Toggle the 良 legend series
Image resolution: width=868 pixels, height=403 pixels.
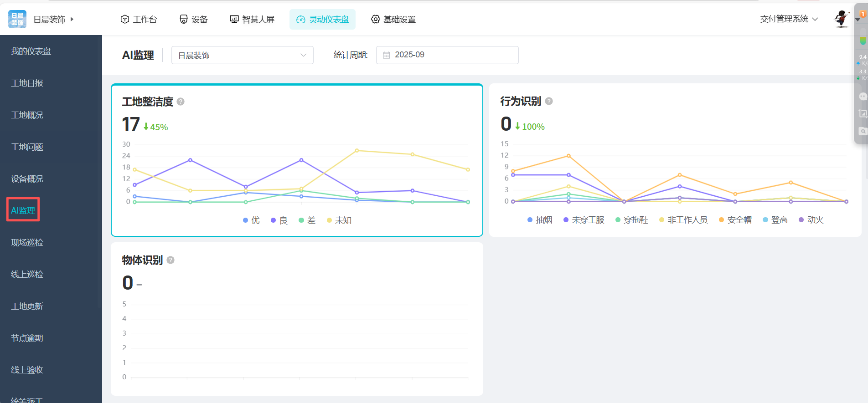click(279, 220)
